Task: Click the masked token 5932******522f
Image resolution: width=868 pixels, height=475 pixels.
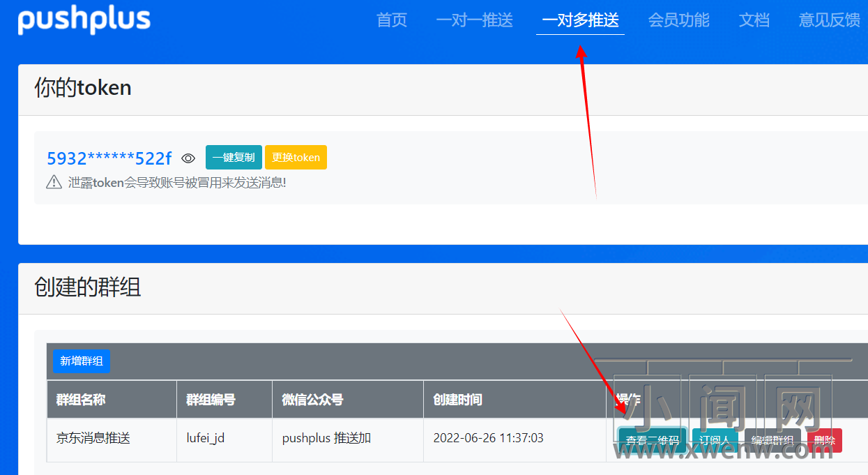Action: tap(109, 158)
